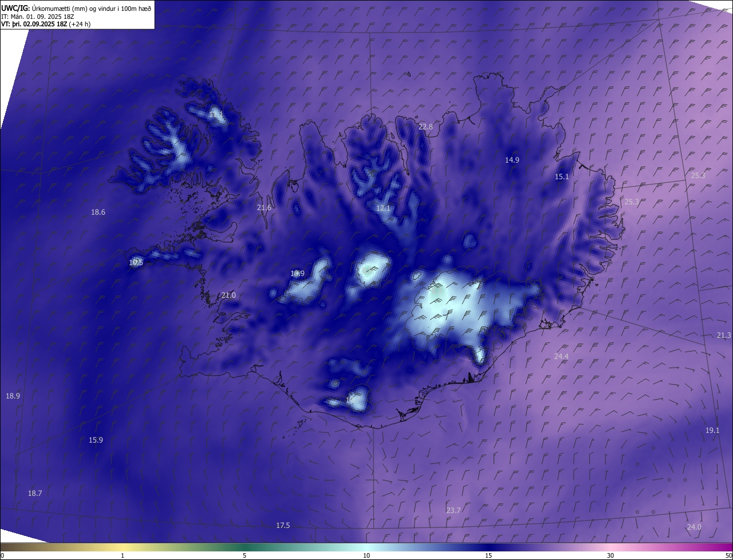Click the 17.5 value on the map

tap(283, 525)
